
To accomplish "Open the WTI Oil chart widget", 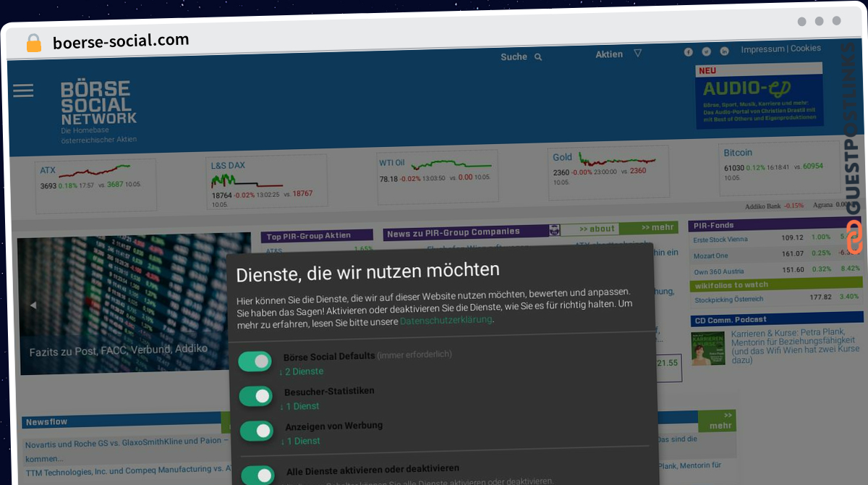I will point(438,176).
